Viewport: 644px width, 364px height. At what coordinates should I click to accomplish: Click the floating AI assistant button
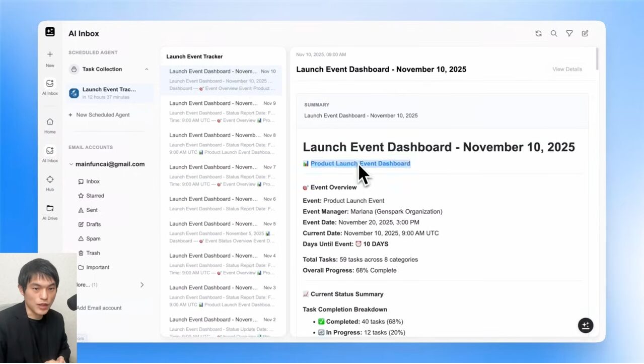(585, 325)
